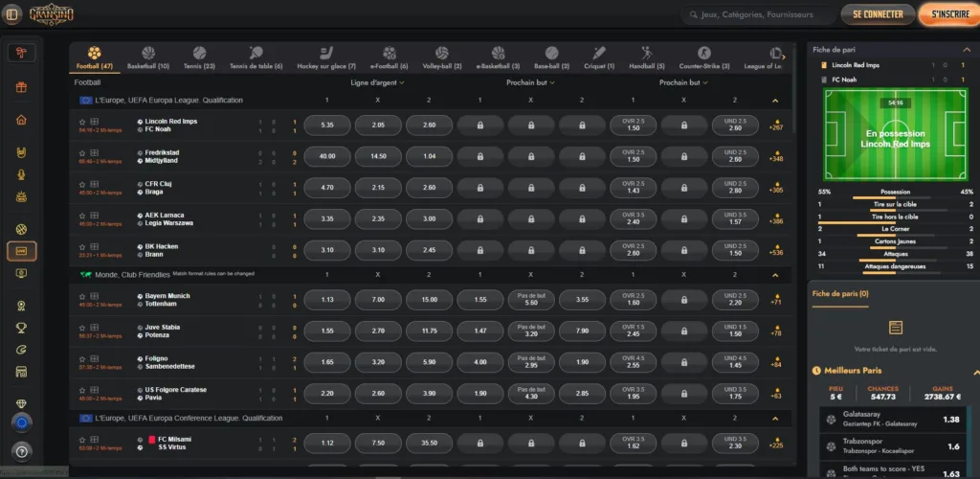Switch to the Tennis de table tab

[256, 58]
